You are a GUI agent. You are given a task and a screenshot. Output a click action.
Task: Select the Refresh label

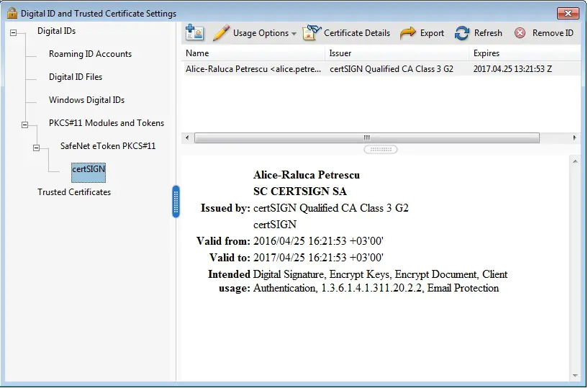click(x=488, y=33)
